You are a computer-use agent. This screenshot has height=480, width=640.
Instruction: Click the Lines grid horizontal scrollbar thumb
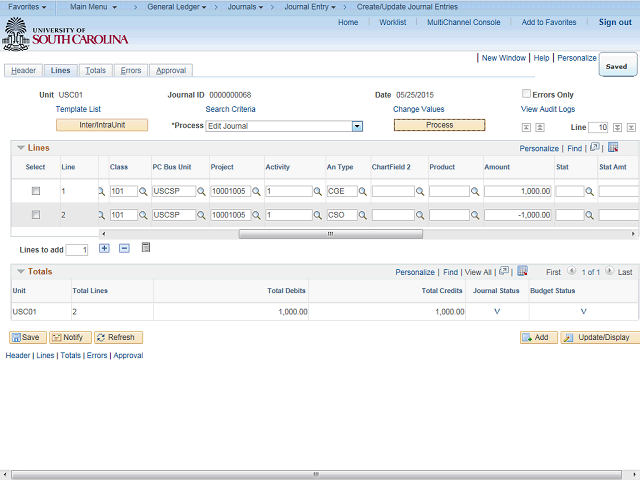331,234
